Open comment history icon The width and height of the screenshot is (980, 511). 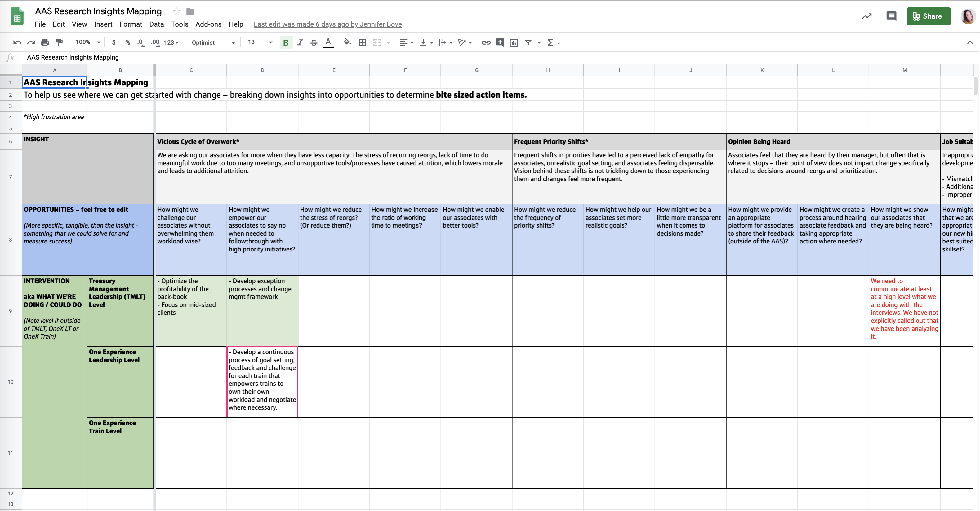[891, 16]
